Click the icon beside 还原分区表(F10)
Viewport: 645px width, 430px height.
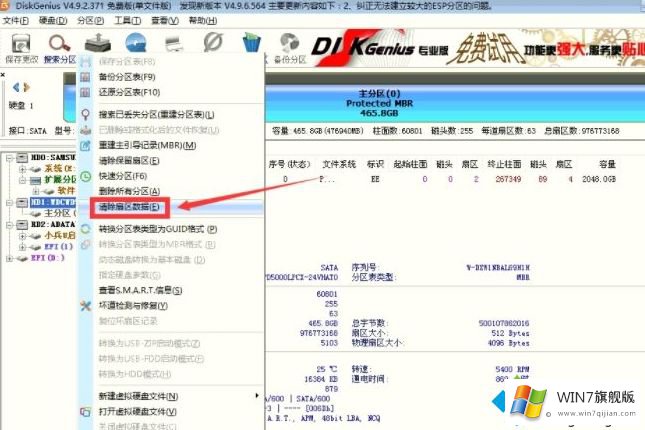coord(85,92)
